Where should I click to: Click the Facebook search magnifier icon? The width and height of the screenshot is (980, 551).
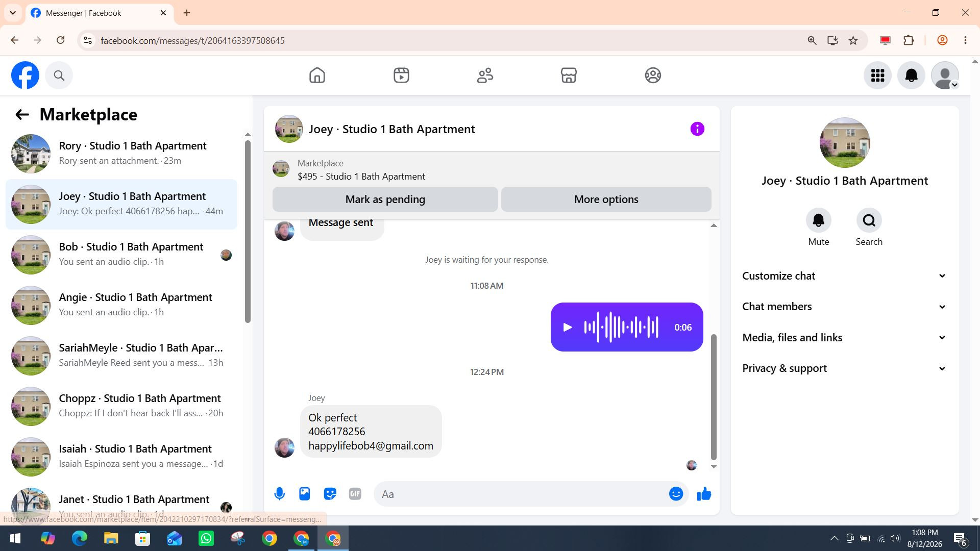pyautogui.click(x=59, y=76)
